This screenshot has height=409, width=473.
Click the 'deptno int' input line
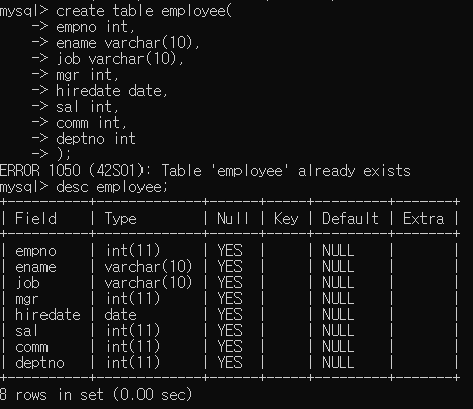pos(96,139)
